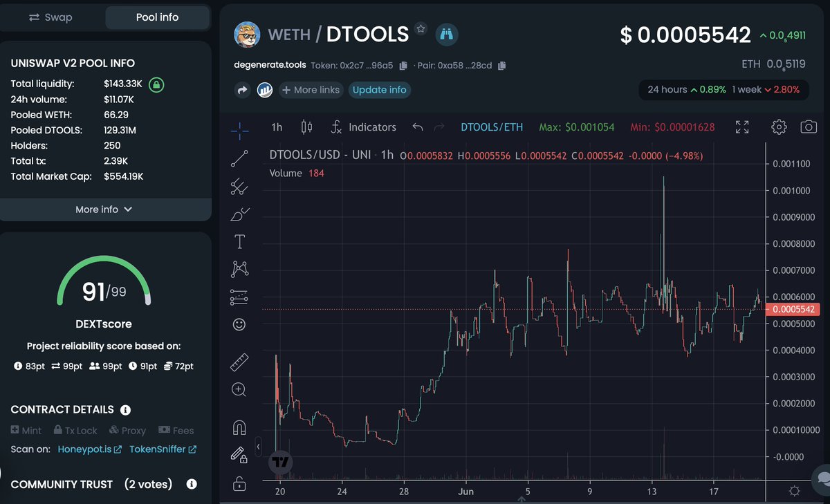This screenshot has height=504, width=830.
Task: Open the 1h time interval selector
Action: pos(277,127)
